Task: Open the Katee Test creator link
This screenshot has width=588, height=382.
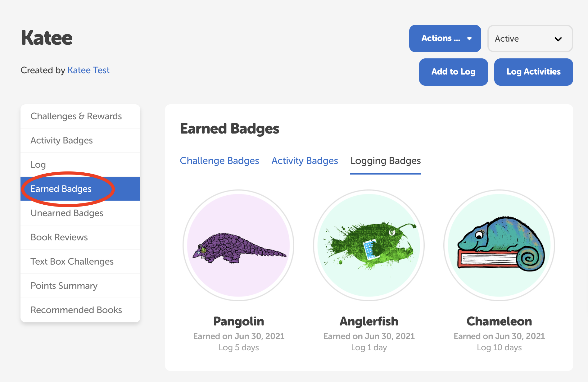Action: [x=88, y=70]
